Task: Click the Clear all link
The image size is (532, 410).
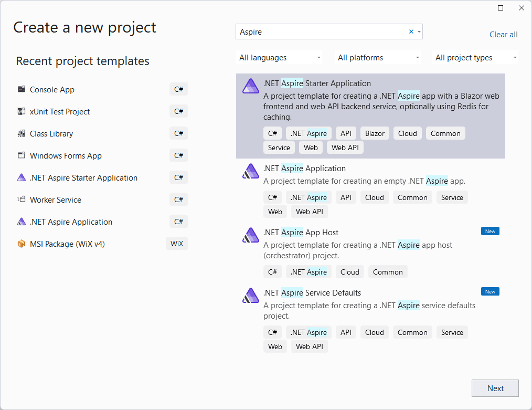Action: 504,35
